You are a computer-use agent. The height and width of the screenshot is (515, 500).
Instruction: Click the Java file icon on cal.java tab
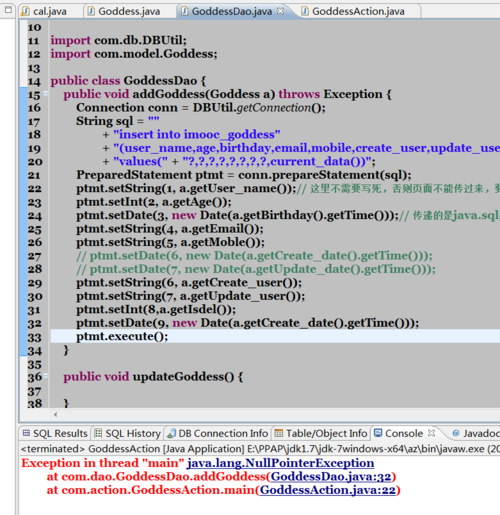tap(26, 11)
